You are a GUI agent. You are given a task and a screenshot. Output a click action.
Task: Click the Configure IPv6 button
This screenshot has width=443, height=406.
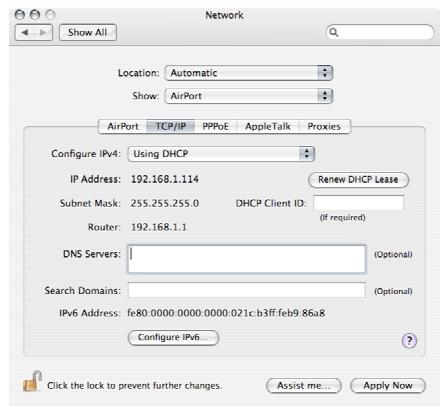[x=173, y=337]
